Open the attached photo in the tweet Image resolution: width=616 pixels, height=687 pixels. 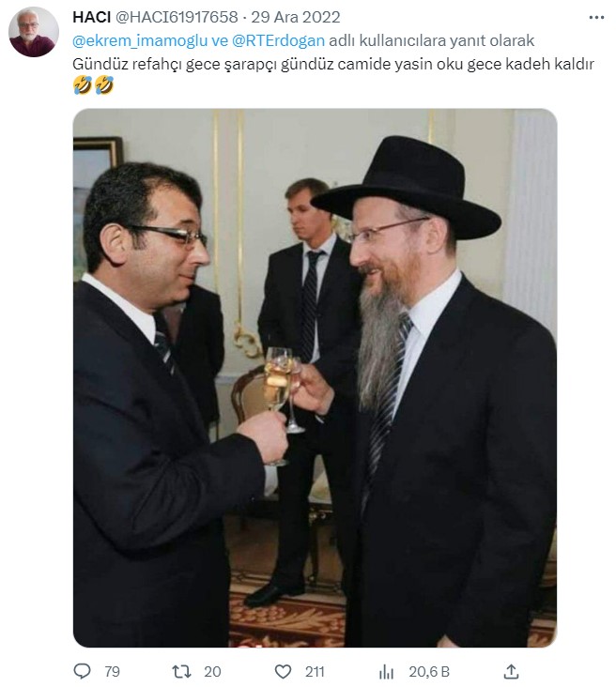pos(315,377)
